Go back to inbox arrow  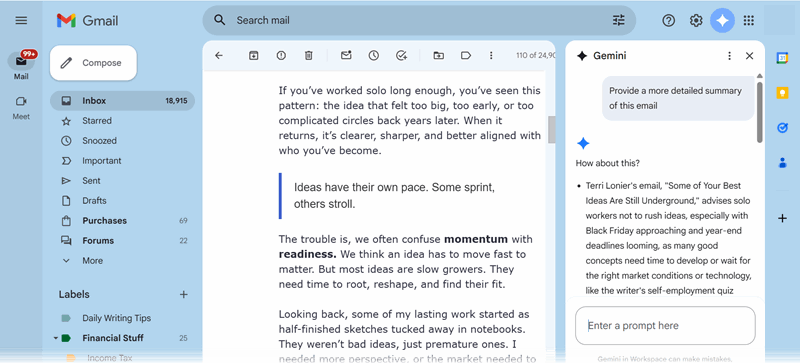(x=219, y=56)
